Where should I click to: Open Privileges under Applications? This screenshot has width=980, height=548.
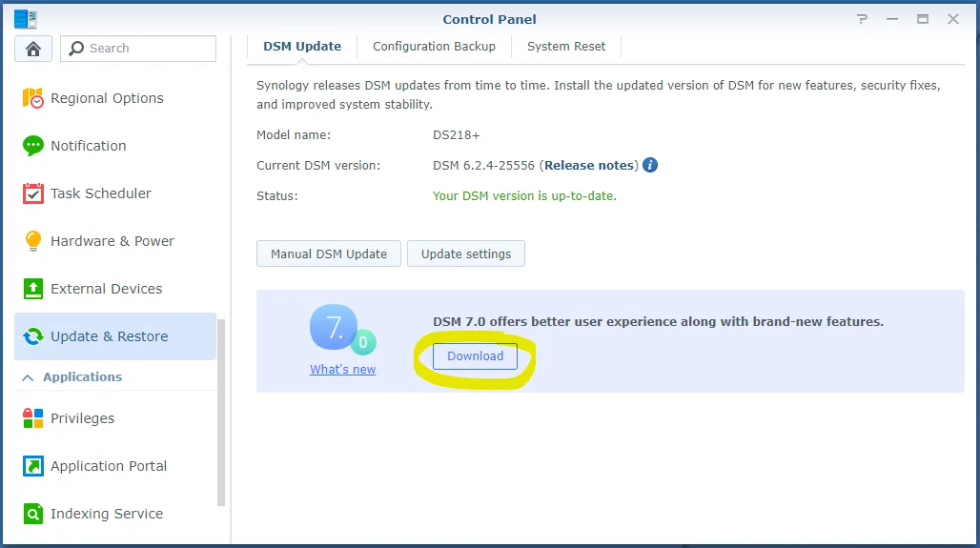[115, 418]
